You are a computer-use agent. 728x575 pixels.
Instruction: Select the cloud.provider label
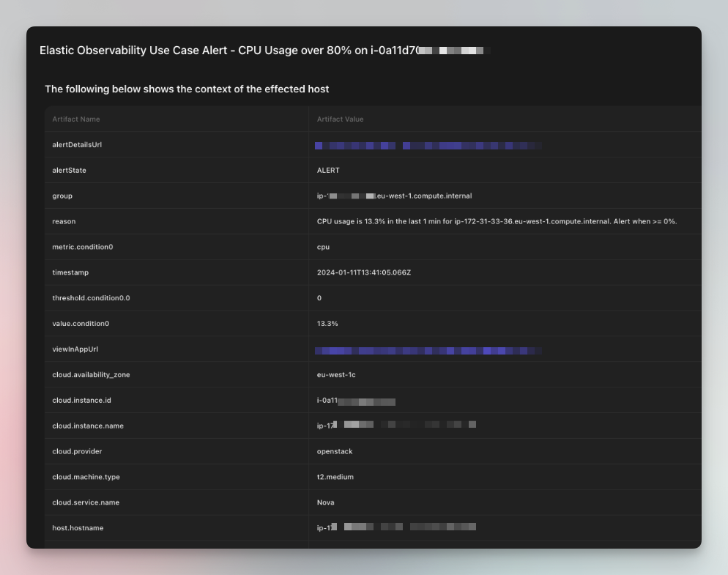pos(77,451)
